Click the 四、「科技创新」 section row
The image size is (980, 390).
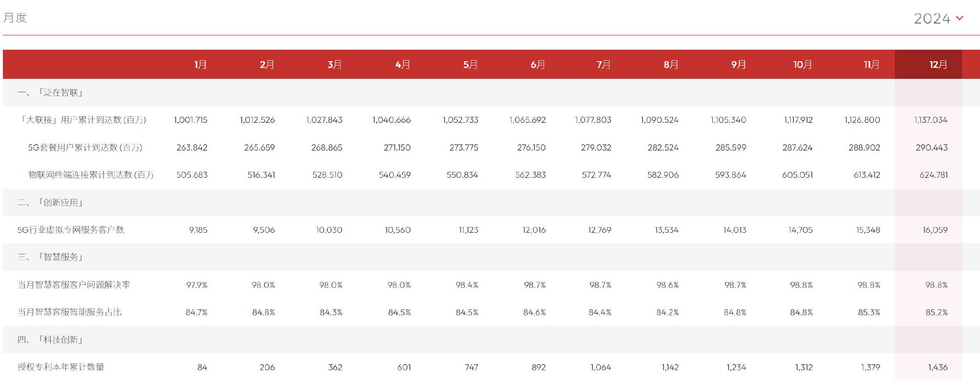(x=491, y=340)
